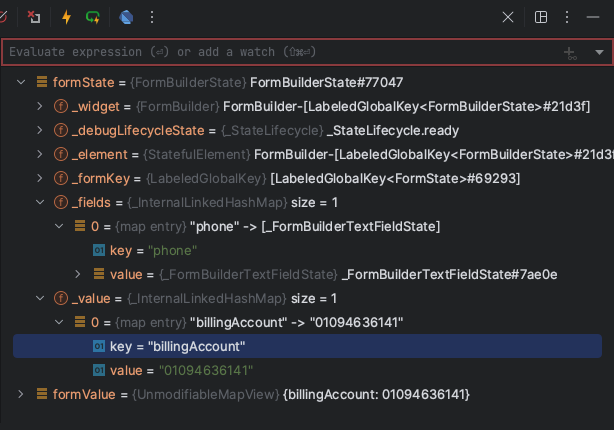Viewport: 614px width, 430px height.
Task: Collapse the formState variable node
Action: point(21,82)
